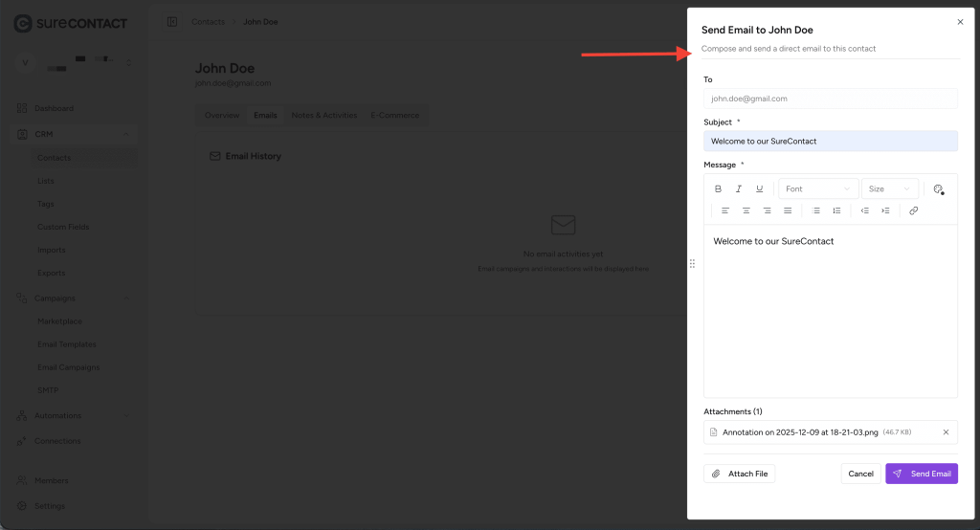Justify the message text

tap(788, 210)
